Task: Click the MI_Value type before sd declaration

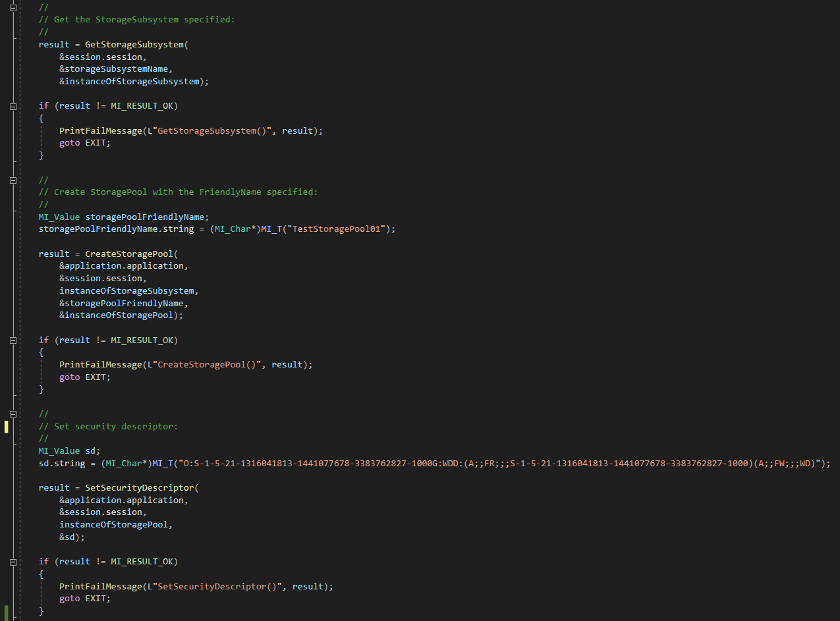Action: pos(59,451)
